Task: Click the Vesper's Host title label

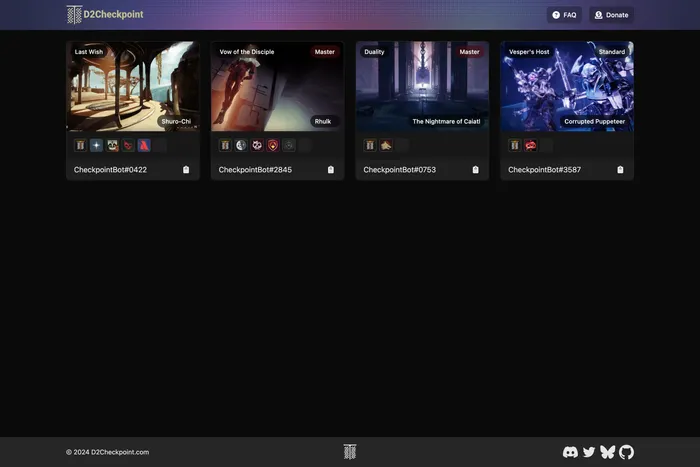Action: tap(529, 52)
